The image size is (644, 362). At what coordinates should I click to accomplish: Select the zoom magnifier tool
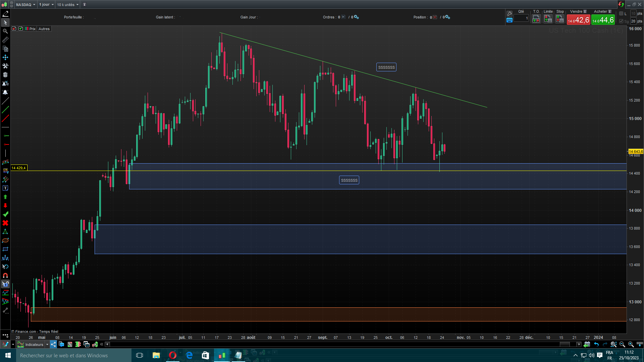coord(5,31)
